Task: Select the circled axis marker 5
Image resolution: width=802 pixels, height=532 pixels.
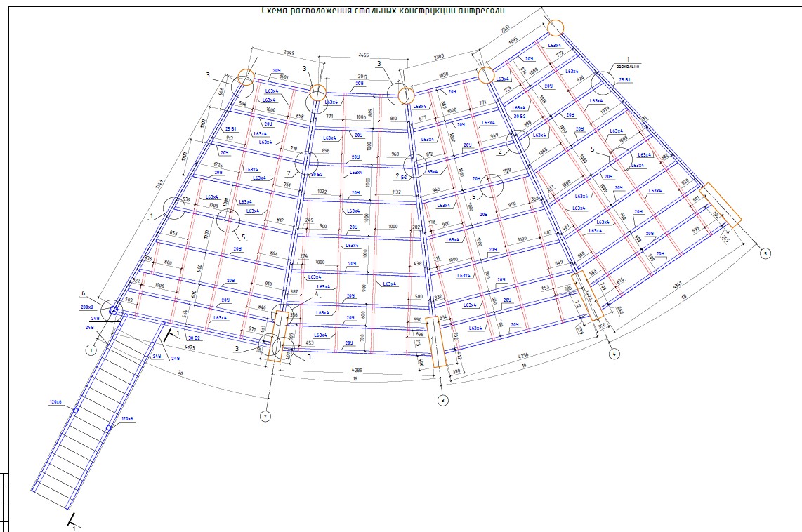Action: [765, 253]
